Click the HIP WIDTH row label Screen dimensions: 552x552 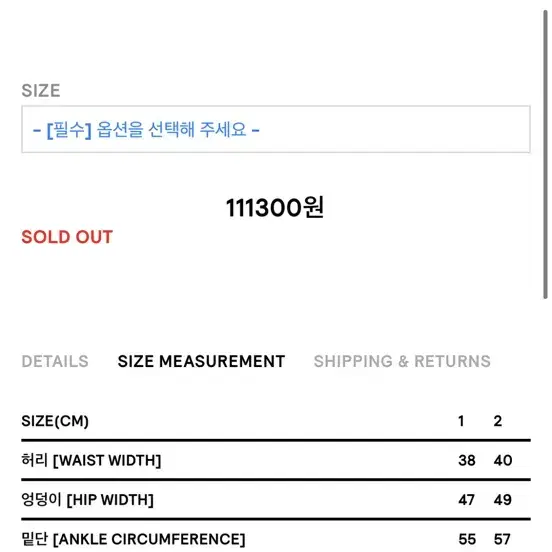87,500
